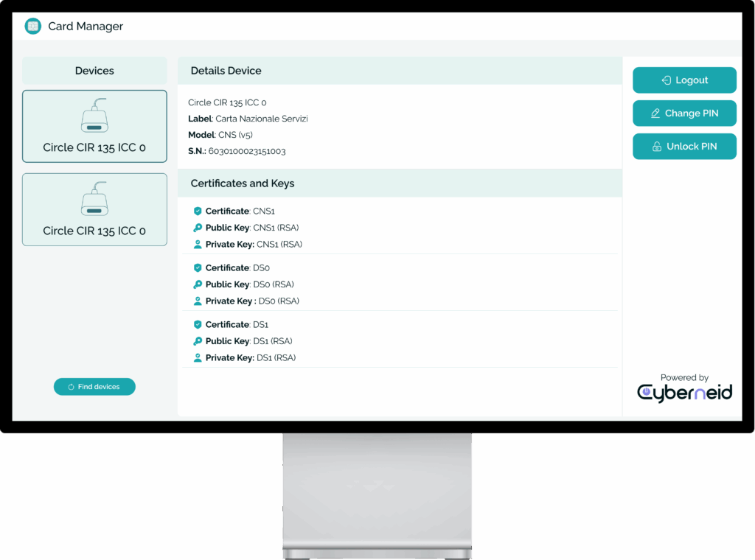Click the person icon beside Private Key CNS1
This screenshot has height=560, width=755.
[198, 245]
